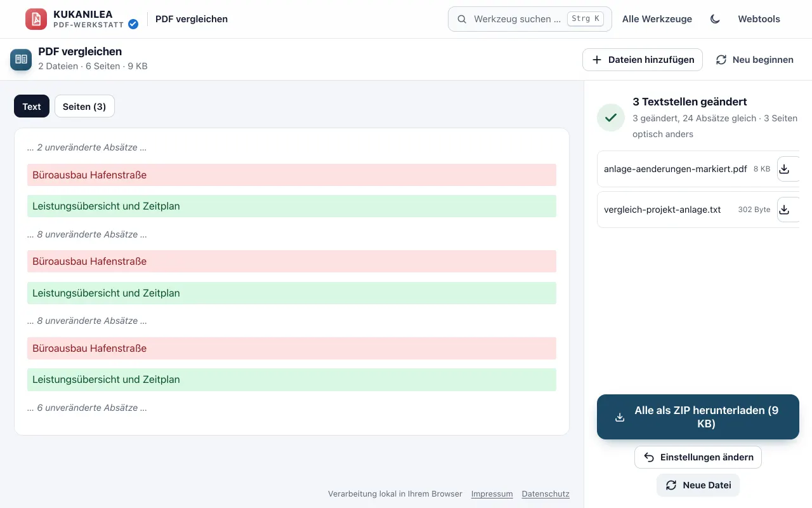Screen dimensions: 812x508
Task: Click the '2 Dateien · 6 Seiten · 9 KB' summary
Action: (93, 66)
